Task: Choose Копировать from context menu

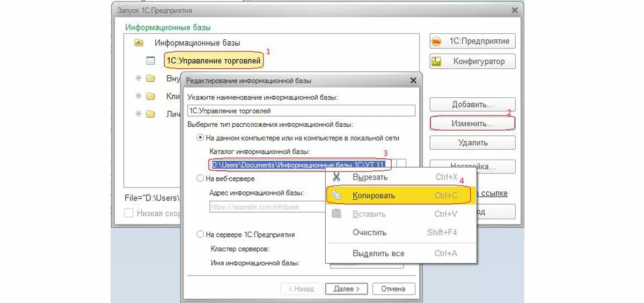Action: pos(401,196)
